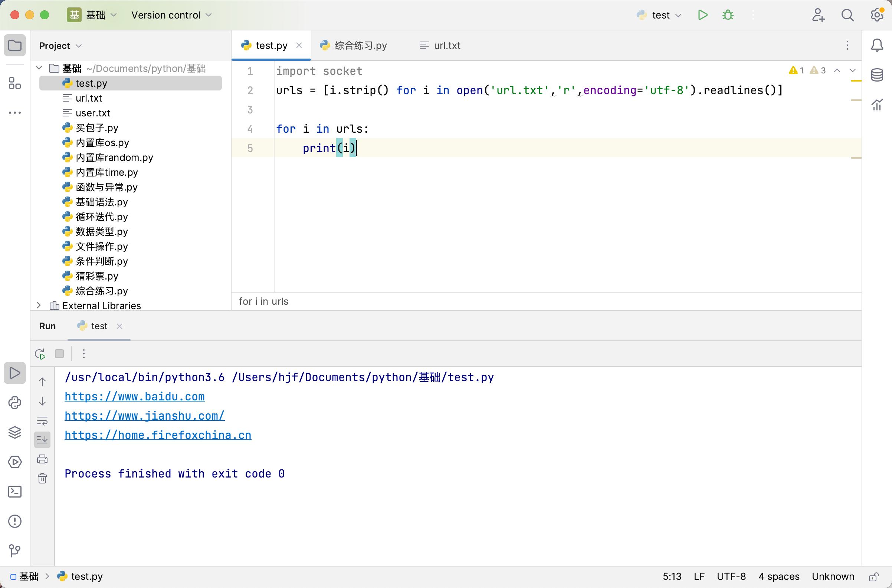
Task: Expand External Libraries node
Action: [x=39, y=305]
